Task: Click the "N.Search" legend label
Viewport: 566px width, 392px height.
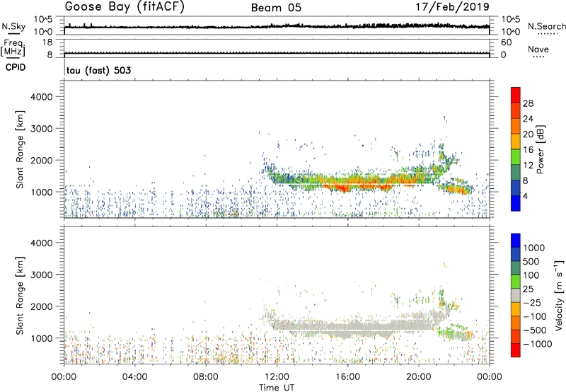Action: (547, 26)
